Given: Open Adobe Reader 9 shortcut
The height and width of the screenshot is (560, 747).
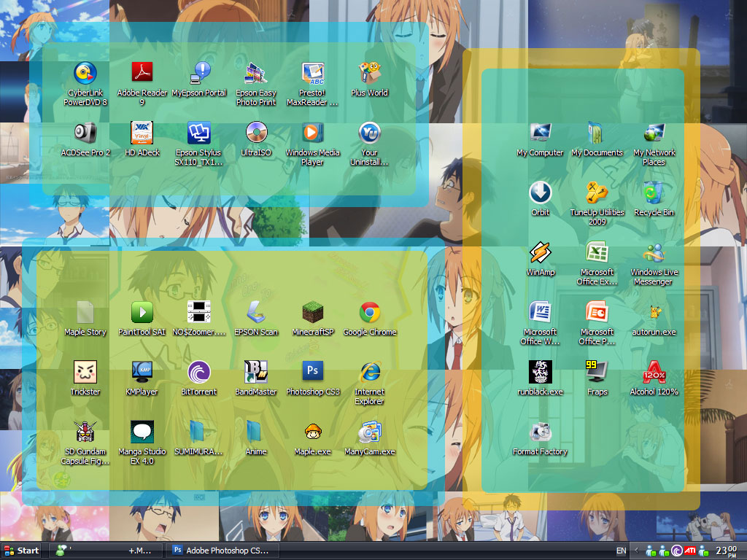Looking at the screenshot, I should pyautogui.click(x=142, y=74).
